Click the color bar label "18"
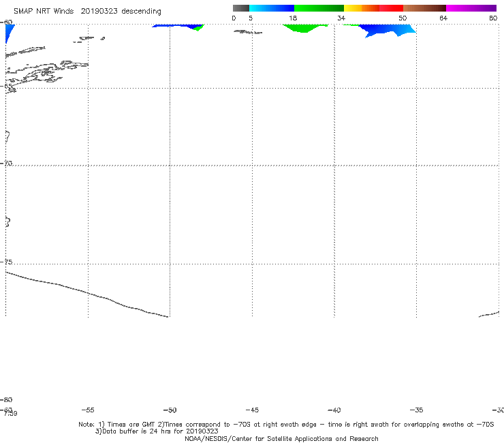Viewport: 504px width, 443px height. click(292, 18)
